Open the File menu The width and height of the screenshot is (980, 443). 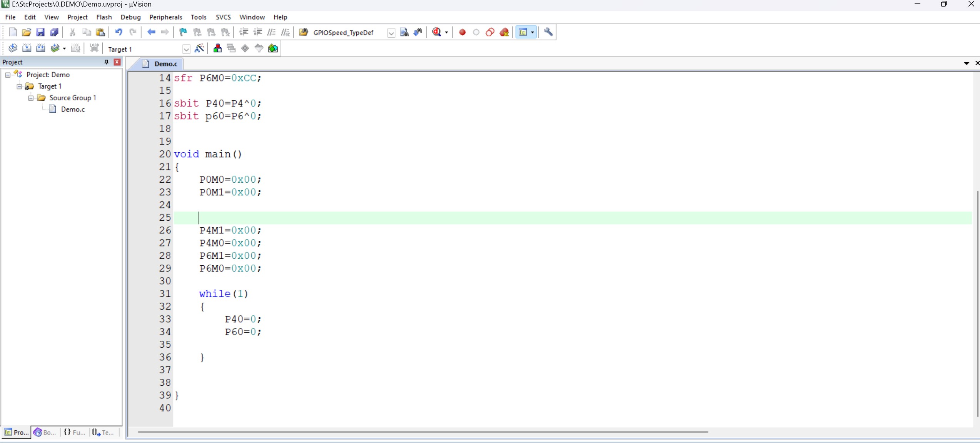tap(10, 17)
